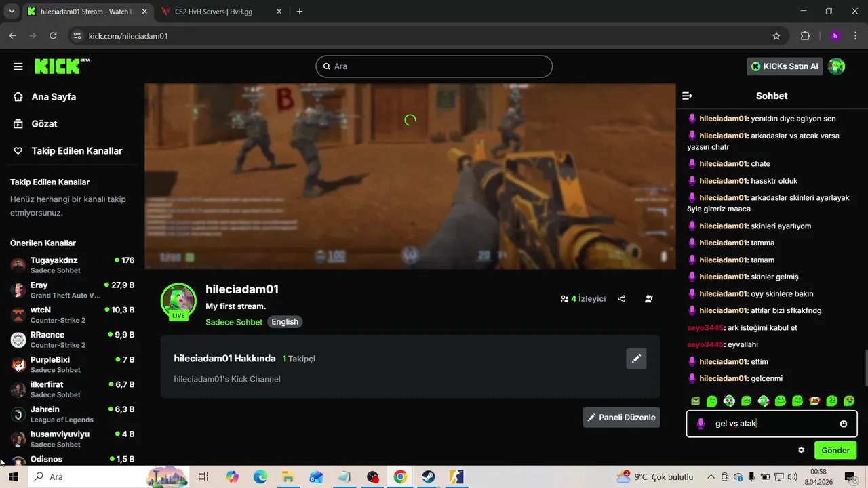Open recommended channel RRaenee
868x488 pixels.
[73, 340]
